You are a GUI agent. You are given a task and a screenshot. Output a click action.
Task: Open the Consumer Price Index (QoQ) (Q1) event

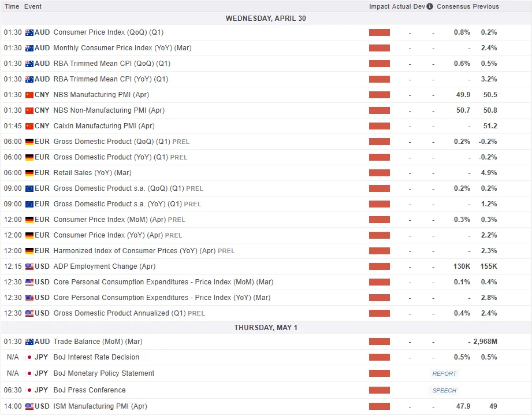(x=109, y=32)
